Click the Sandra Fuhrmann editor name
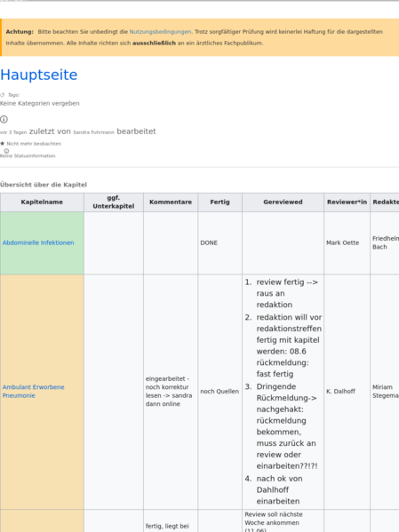The height and width of the screenshot is (532, 399). (93, 132)
